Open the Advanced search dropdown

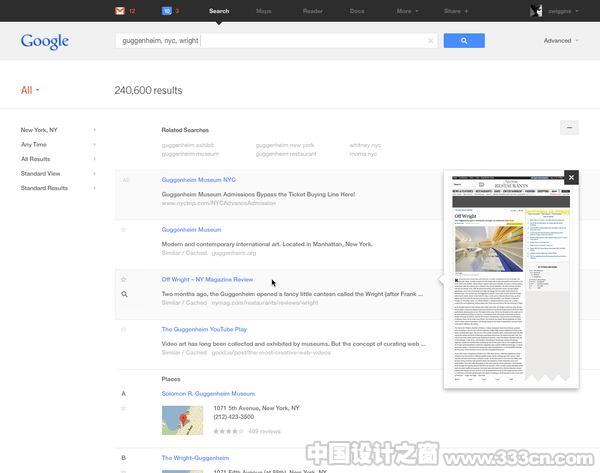561,41
